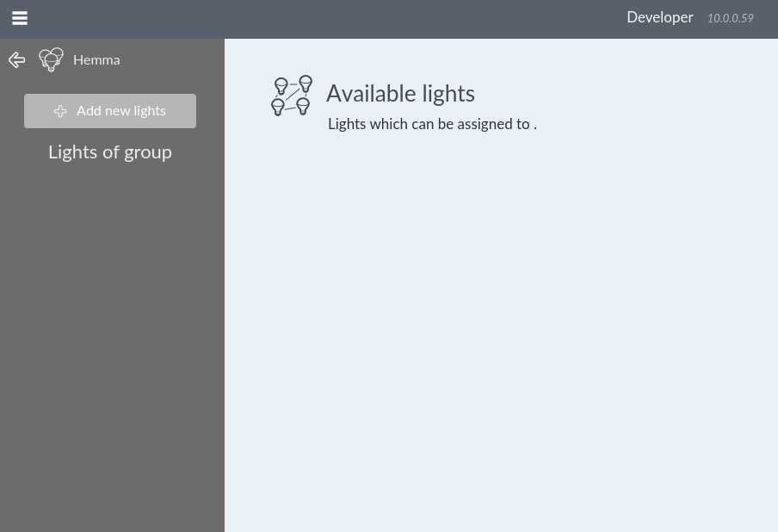Open the hamburger menu

click(20, 18)
